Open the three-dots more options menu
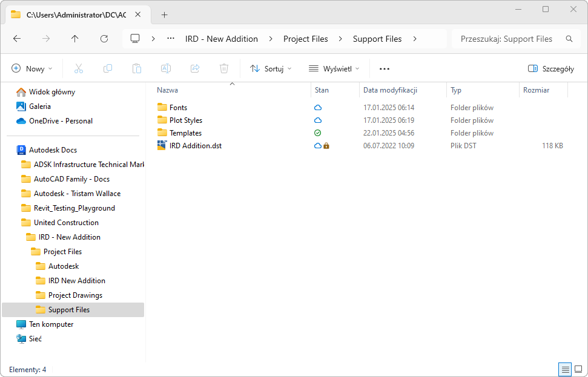 (x=385, y=69)
